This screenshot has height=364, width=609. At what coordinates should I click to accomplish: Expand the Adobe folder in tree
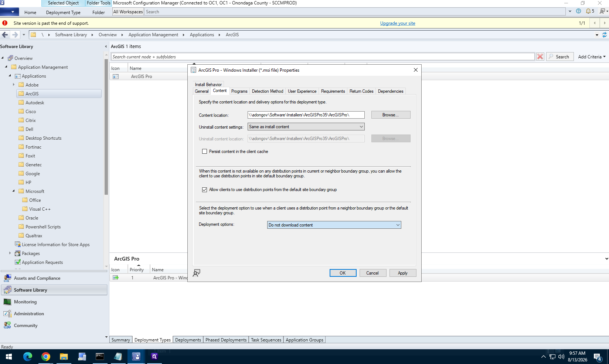pos(14,85)
